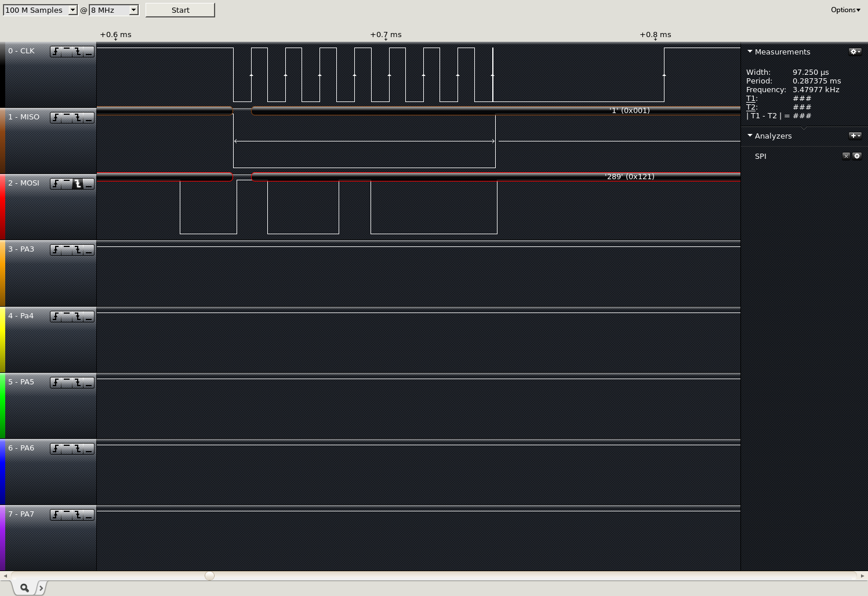Set falling edge trigger on MISO channel
The image size is (868, 596).
click(78, 118)
